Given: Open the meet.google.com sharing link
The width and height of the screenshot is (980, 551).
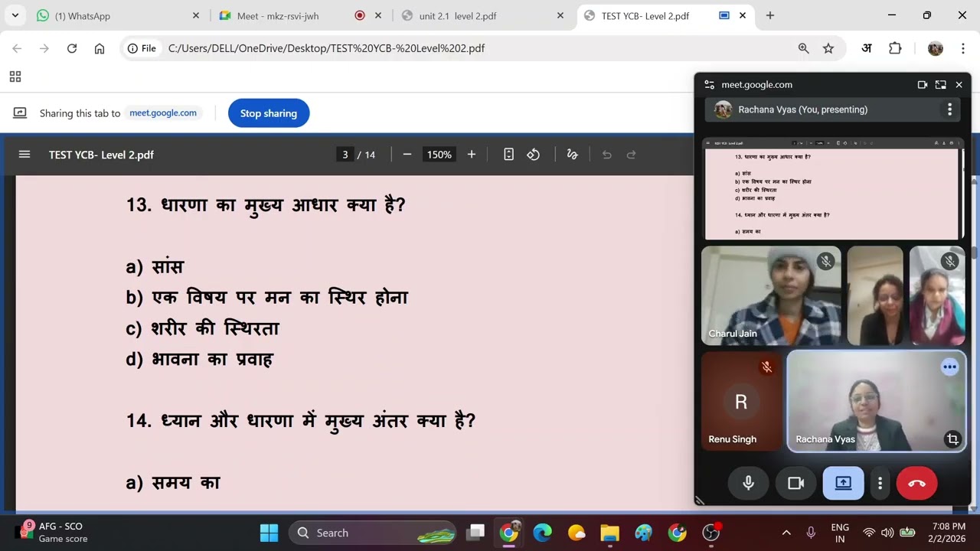Looking at the screenshot, I should [x=163, y=113].
